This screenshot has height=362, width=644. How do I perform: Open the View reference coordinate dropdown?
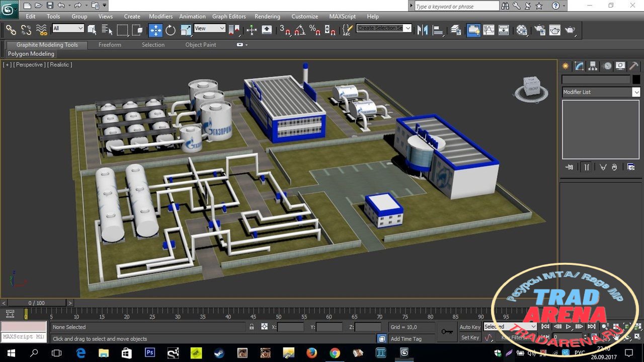(x=210, y=29)
